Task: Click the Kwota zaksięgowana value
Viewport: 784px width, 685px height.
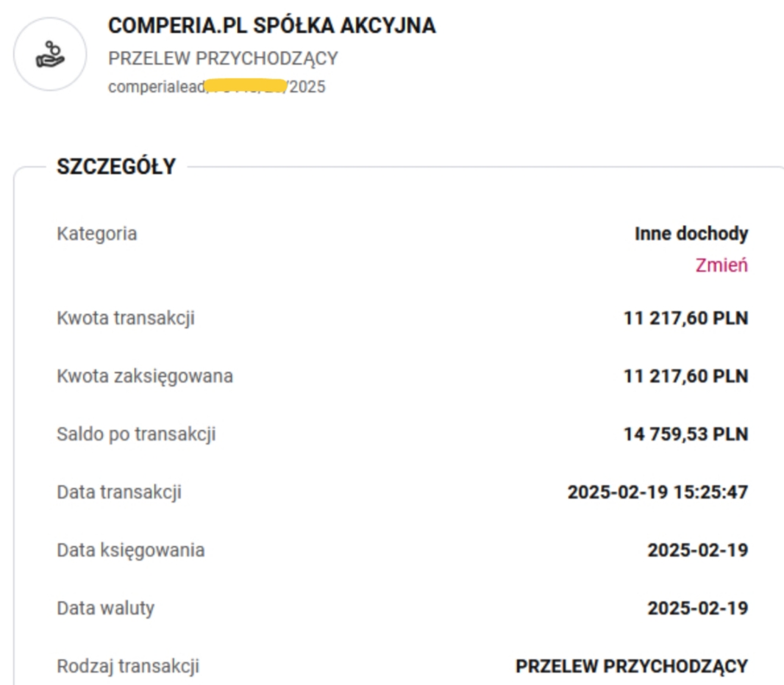Action: (x=685, y=376)
